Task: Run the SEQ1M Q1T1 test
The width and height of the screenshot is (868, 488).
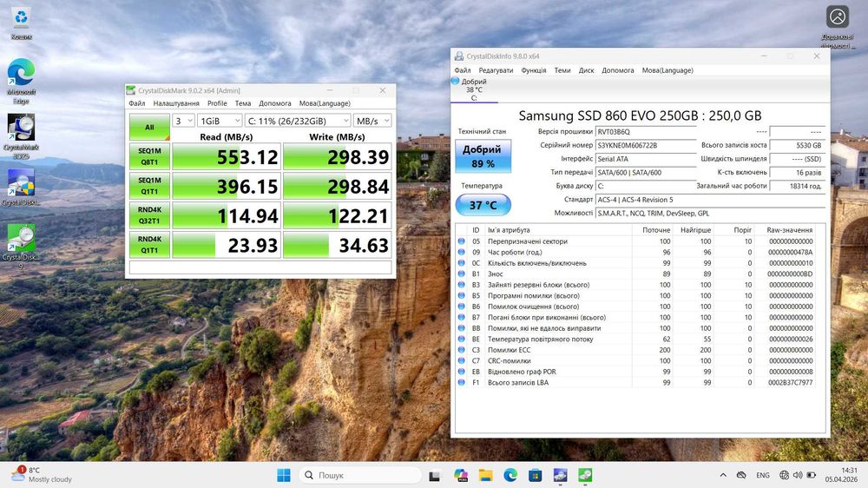Action: pos(149,186)
